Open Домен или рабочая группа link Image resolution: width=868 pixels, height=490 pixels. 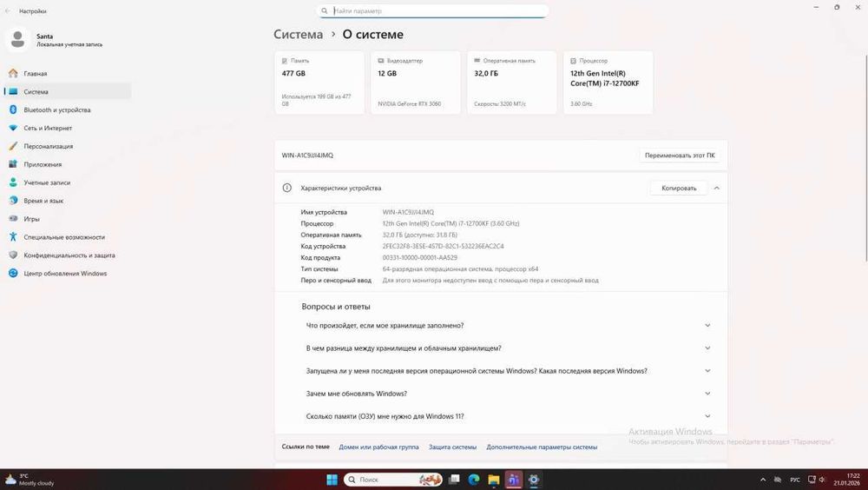378,447
